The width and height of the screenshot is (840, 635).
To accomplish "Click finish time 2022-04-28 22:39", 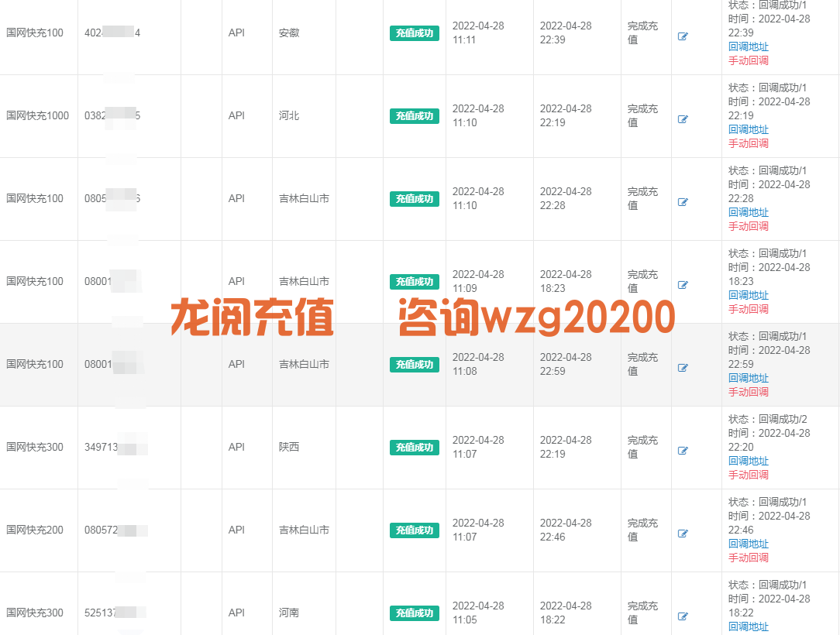I will (x=566, y=33).
